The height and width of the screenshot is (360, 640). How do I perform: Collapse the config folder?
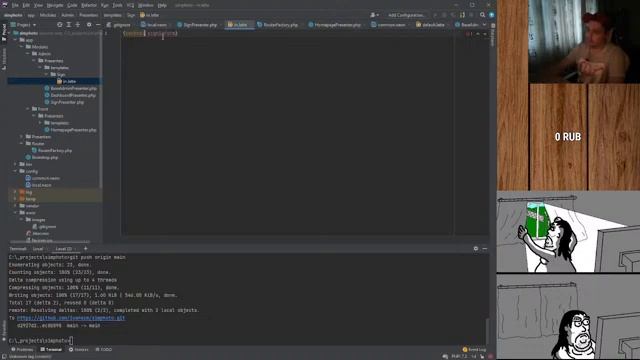click(16, 171)
